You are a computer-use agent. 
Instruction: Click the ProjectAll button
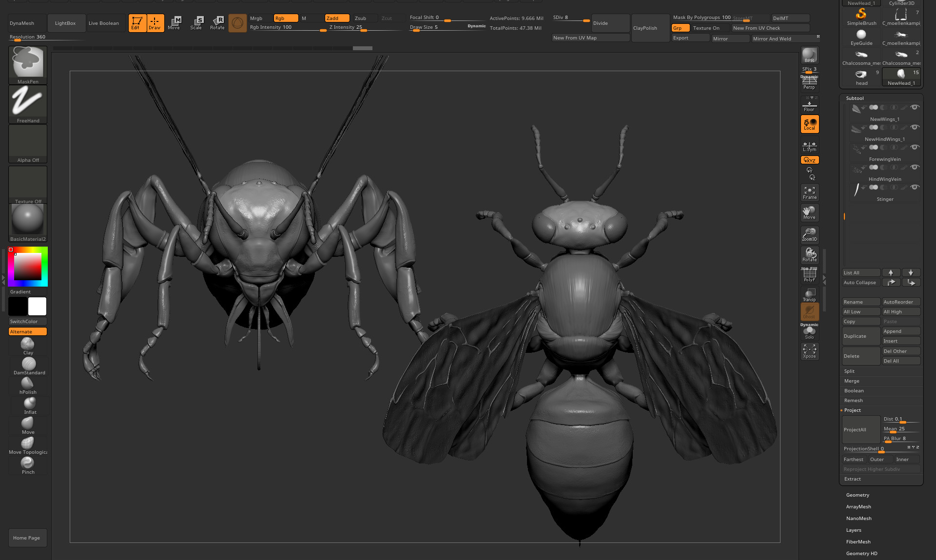point(861,429)
